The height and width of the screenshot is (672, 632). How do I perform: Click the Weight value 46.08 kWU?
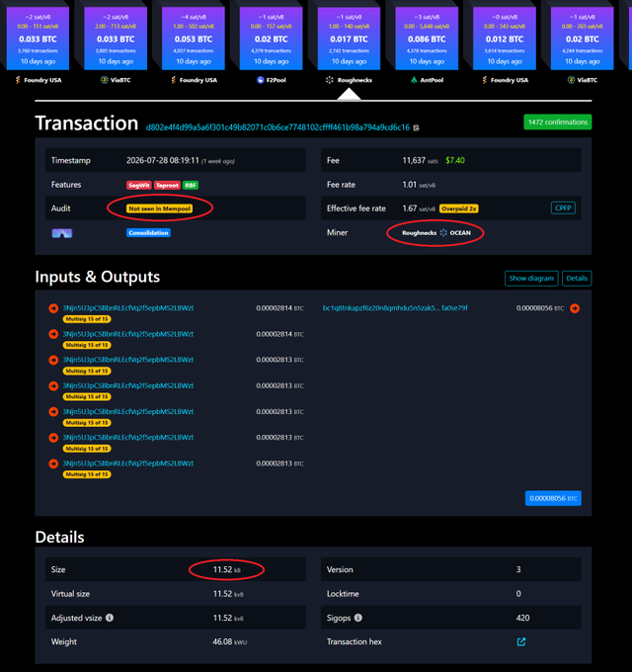tap(229, 641)
